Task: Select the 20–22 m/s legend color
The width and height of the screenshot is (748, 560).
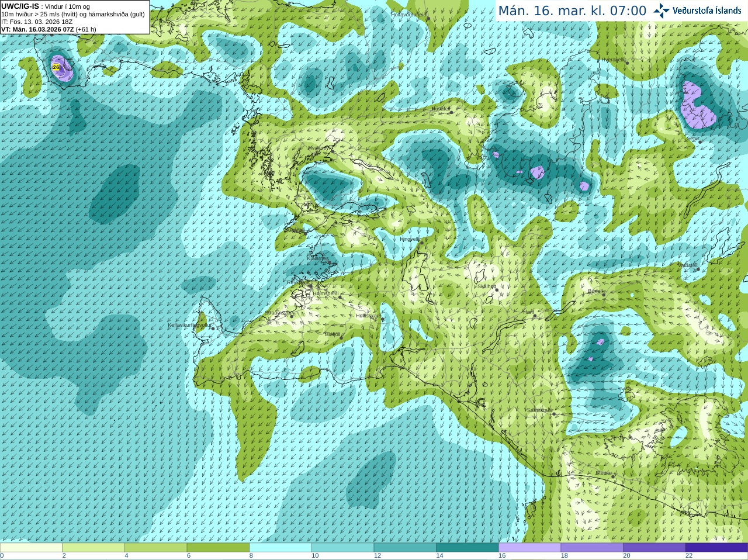Action: [654, 548]
